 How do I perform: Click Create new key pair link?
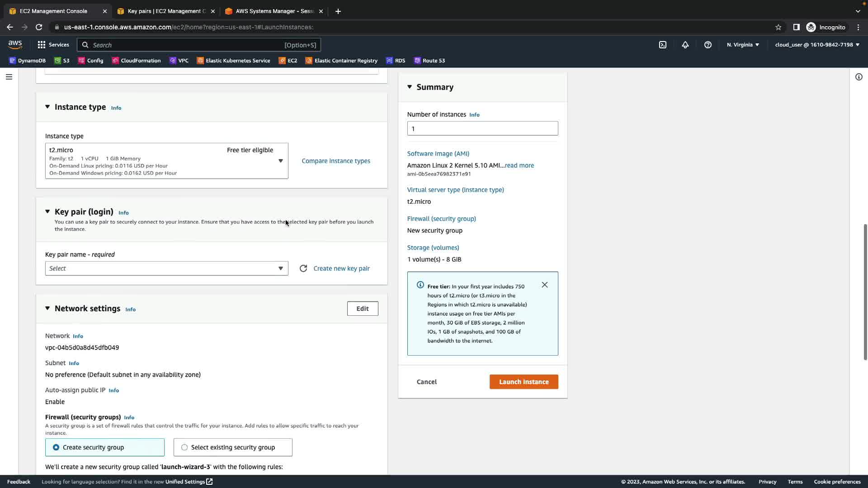click(341, 268)
